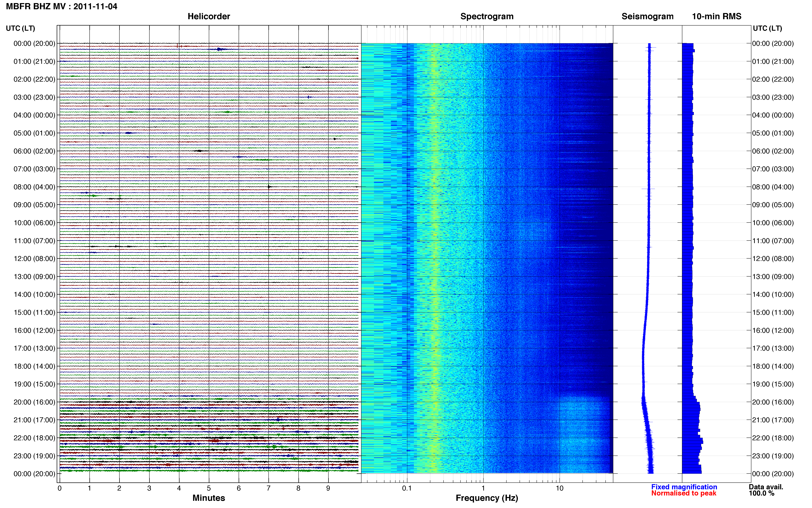Click the 01:00 (21:00) label on left axis
Screen dimensions: 812x508
click(34, 62)
